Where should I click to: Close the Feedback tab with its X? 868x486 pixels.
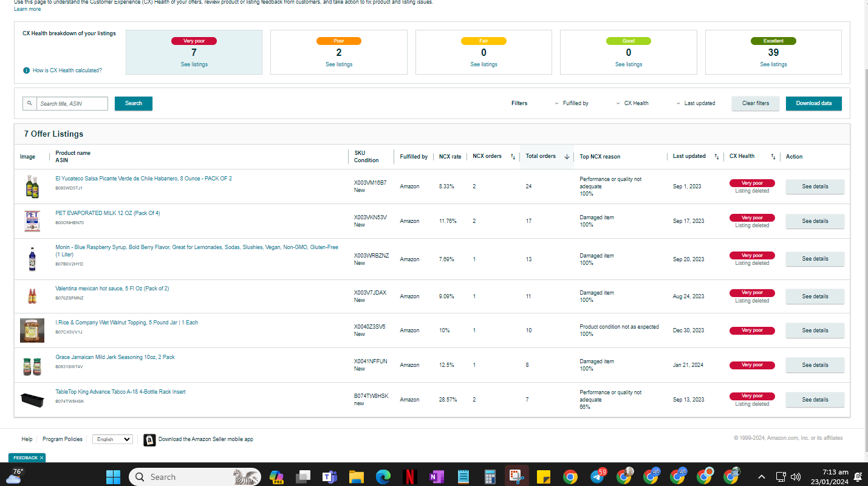(41, 458)
